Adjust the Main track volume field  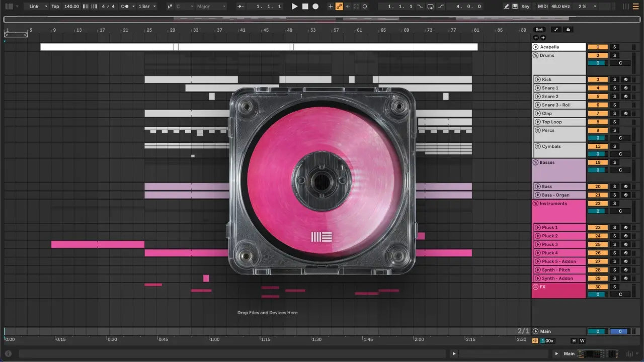598,331
